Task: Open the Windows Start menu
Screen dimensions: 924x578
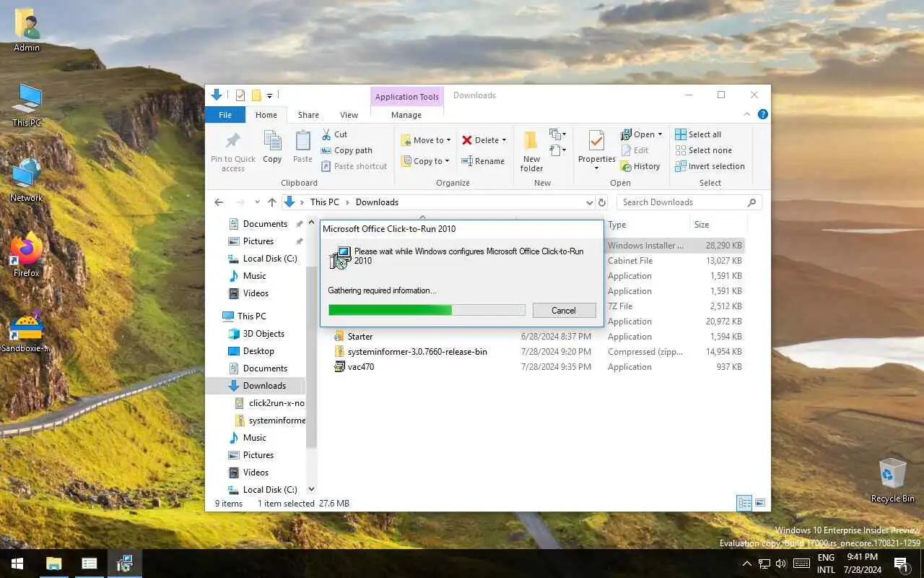Action: [x=17, y=564]
